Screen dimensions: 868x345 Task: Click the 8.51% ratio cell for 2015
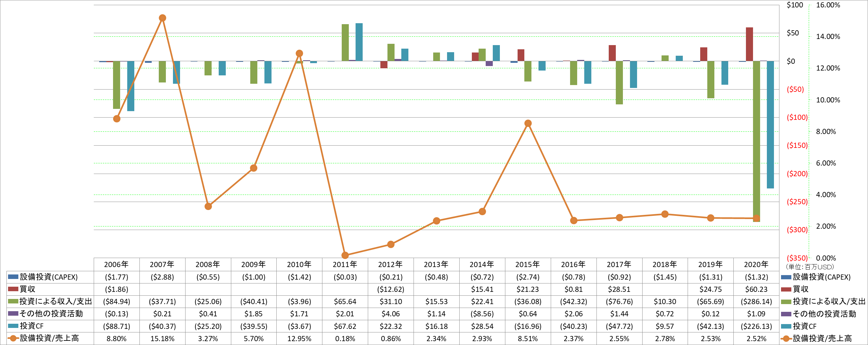tap(528, 339)
